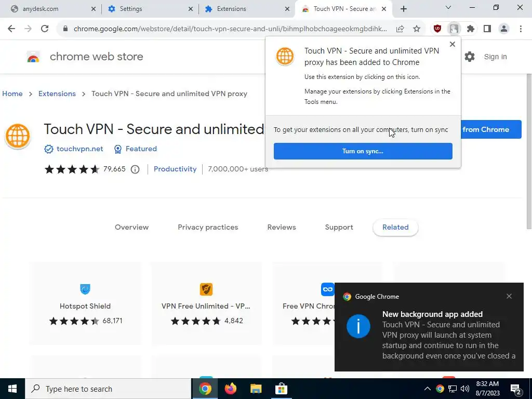Close the Settings tab
The image size is (532, 399).
coord(191,9)
